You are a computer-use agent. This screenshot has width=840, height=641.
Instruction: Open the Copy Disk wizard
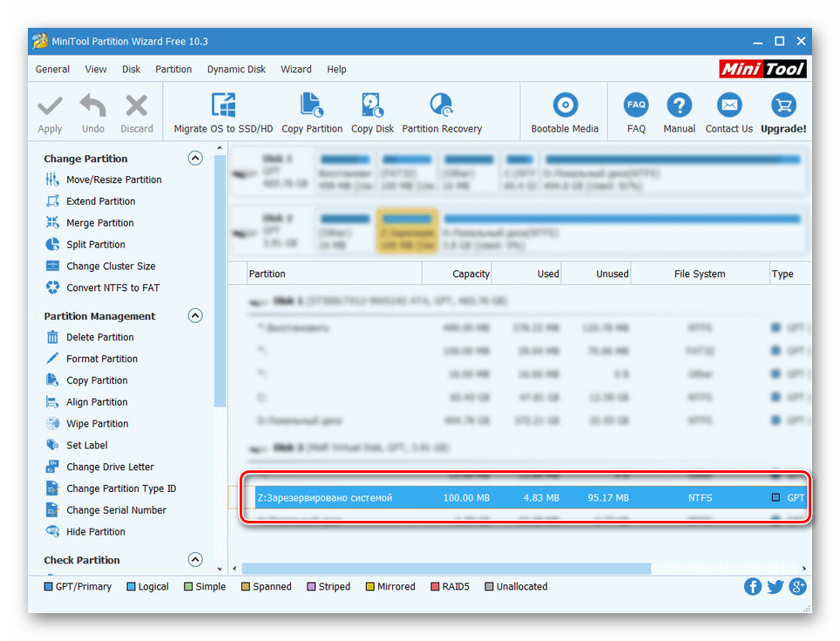[x=372, y=113]
